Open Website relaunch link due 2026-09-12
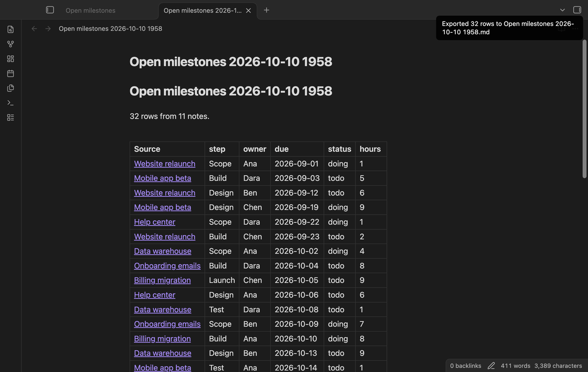The width and height of the screenshot is (588, 372). (x=165, y=193)
